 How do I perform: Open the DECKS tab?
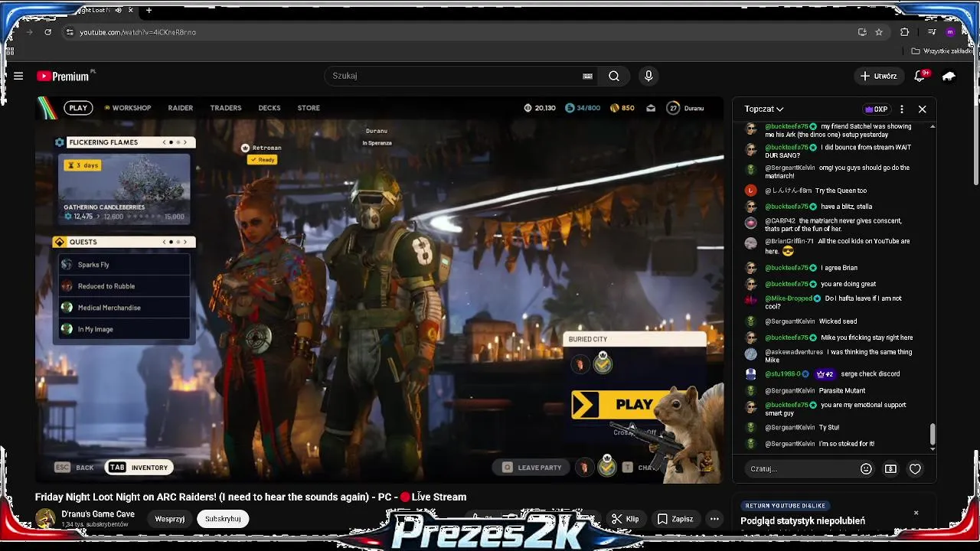point(269,108)
